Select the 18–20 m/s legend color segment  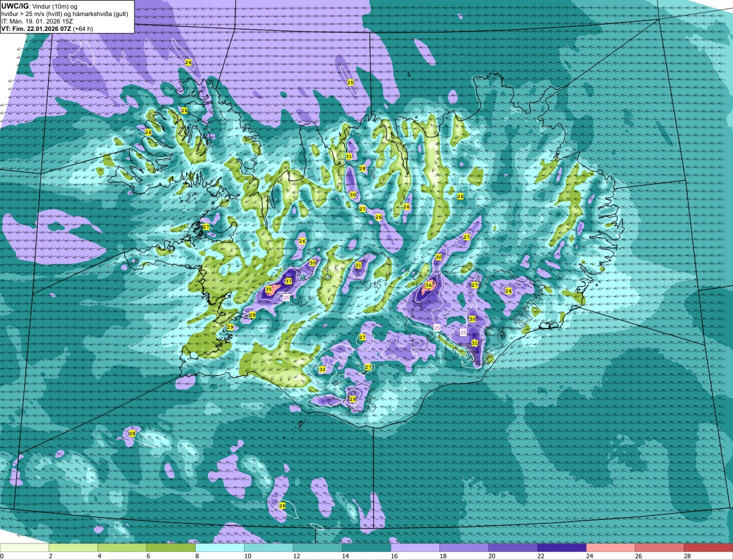[x=464, y=548]
